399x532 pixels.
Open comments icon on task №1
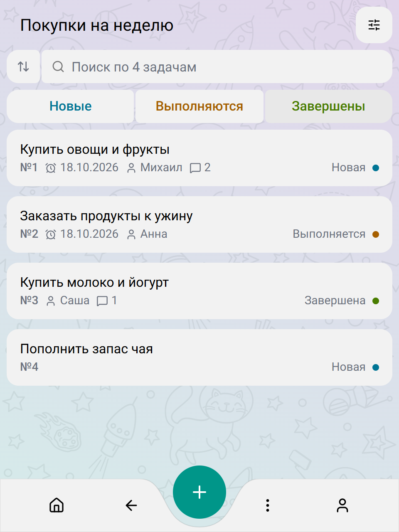(x=195, y=168)
